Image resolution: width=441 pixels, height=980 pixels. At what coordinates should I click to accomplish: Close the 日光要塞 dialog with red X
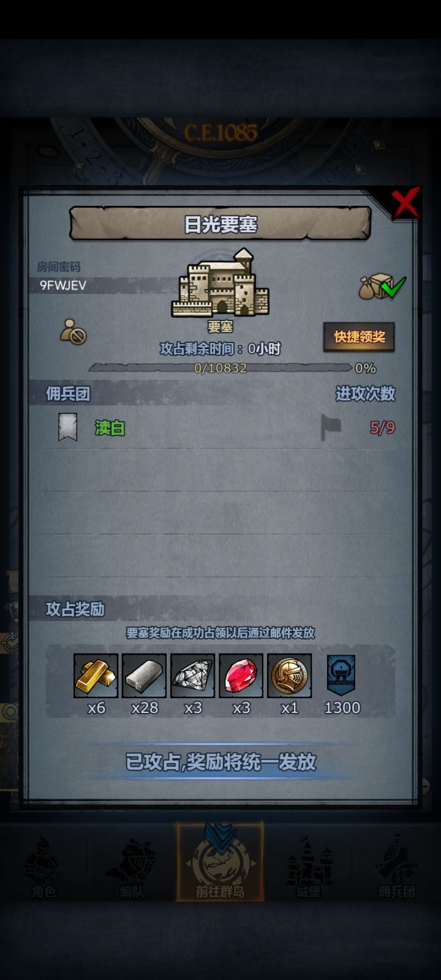click(405, 203)
